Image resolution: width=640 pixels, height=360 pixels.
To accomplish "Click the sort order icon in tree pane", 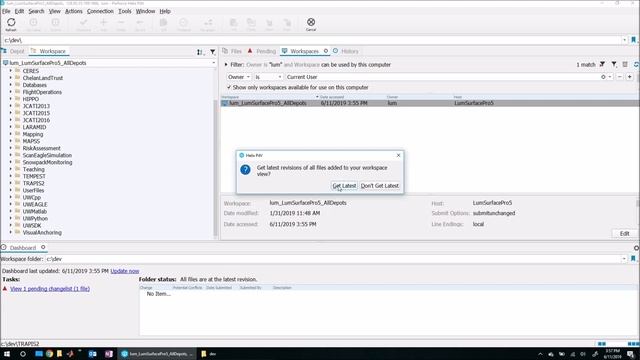I will pyautogui.click(x=200, y=52).
